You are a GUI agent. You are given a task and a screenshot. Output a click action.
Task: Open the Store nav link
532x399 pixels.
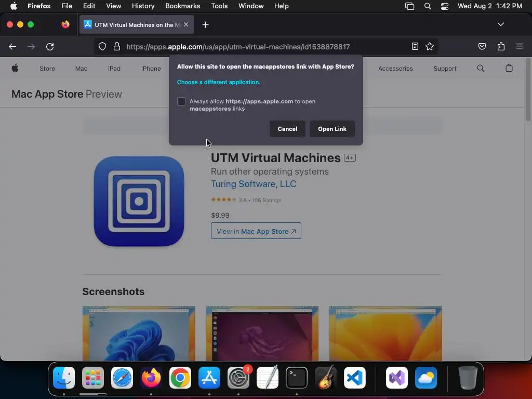pos(47,69)
